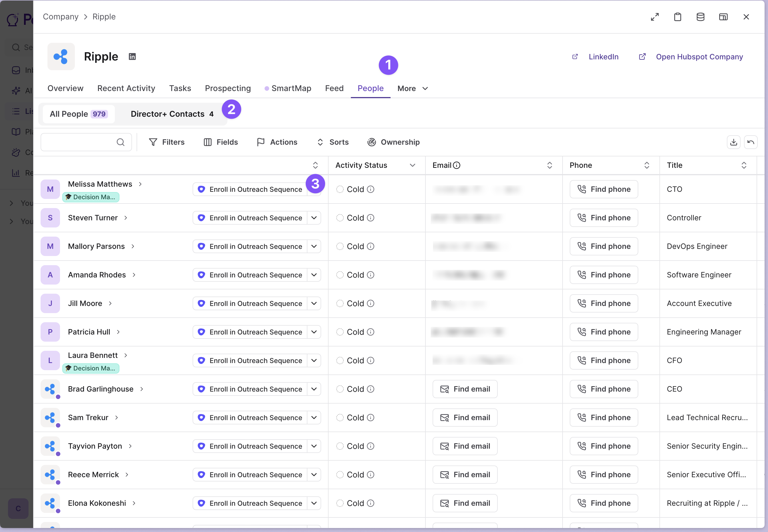Open the Activity Status column dropdown
Screen dimensions: 768x532
point(412,165)
